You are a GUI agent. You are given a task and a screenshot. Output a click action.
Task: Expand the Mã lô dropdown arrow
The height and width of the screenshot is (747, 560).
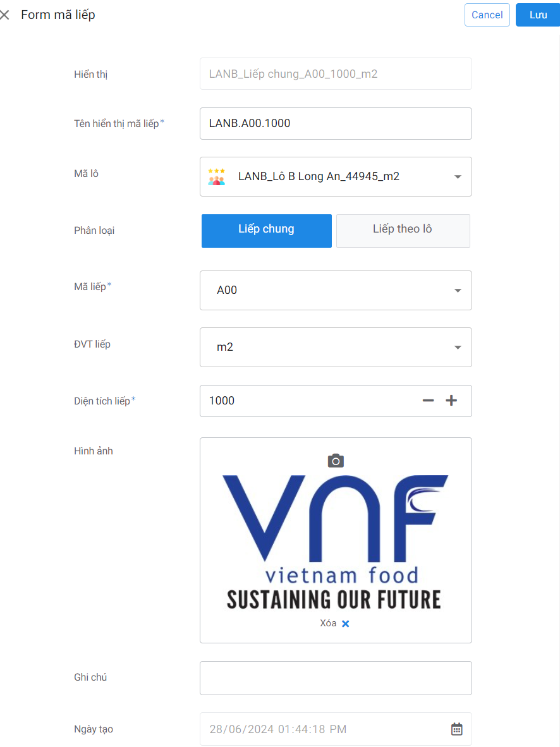point(458,177)
